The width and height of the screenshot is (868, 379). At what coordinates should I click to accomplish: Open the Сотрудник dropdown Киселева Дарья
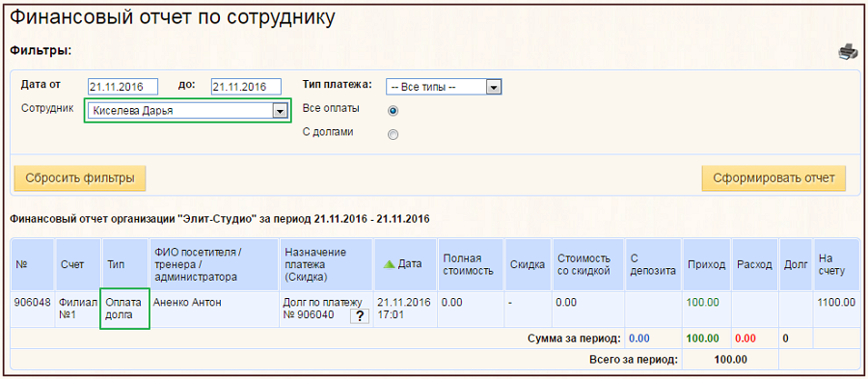tap(187, 111)
